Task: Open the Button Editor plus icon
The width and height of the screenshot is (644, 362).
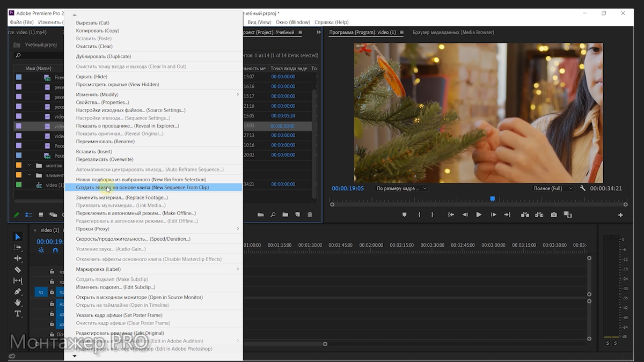Action: click(x=620, y=215)
